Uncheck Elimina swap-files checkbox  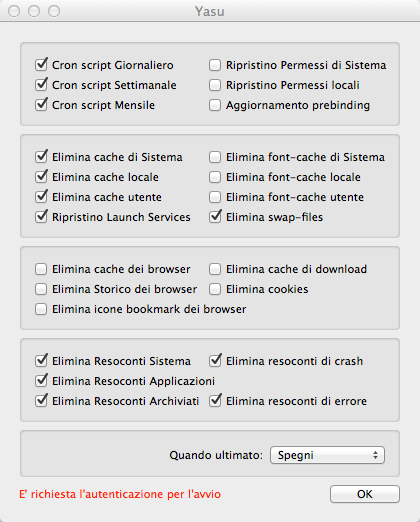click(215, 217)
